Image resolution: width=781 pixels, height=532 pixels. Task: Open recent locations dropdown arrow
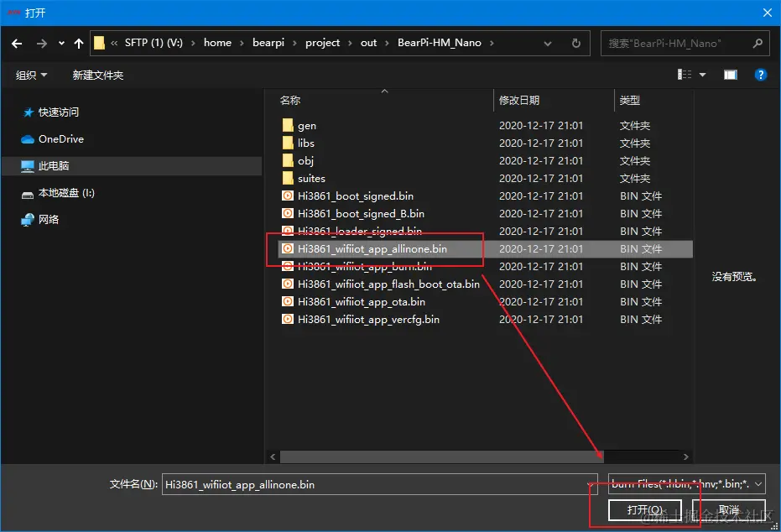[x=61, y=44]
